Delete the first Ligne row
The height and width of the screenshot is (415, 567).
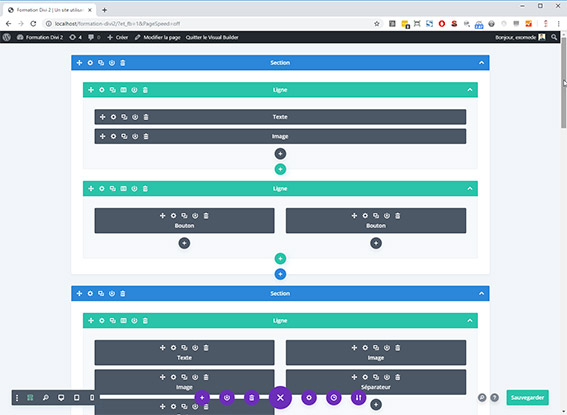point(145,90)
